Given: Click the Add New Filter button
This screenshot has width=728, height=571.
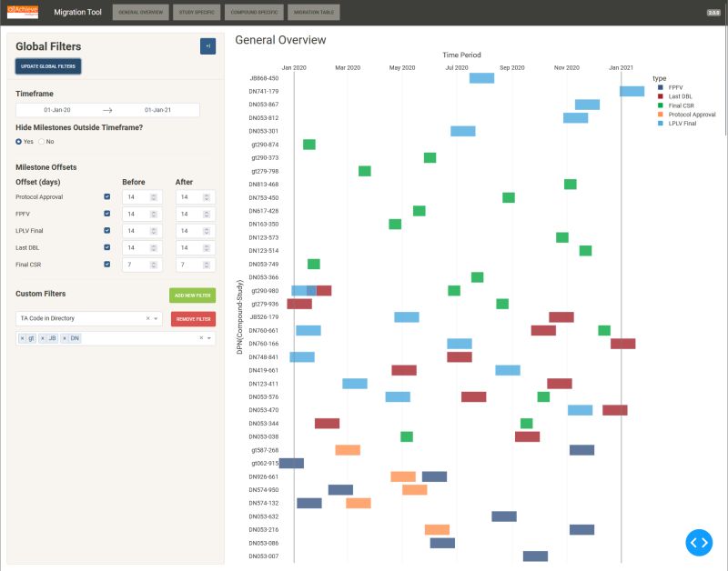Looking at the screenshot, I should coord(192,296).
